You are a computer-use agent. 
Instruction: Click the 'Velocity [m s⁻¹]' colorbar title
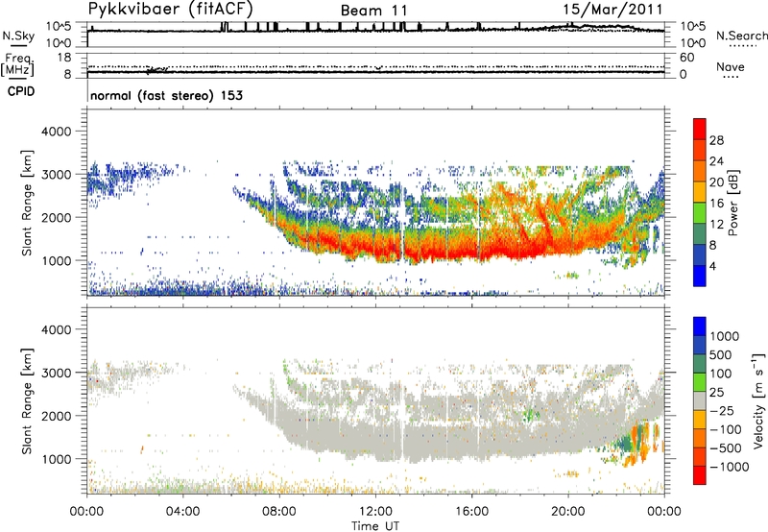pos(759,400)
